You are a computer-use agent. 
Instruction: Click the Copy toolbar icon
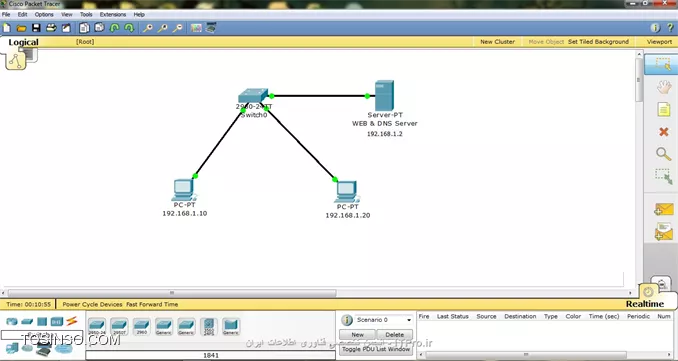pos(84,28)
